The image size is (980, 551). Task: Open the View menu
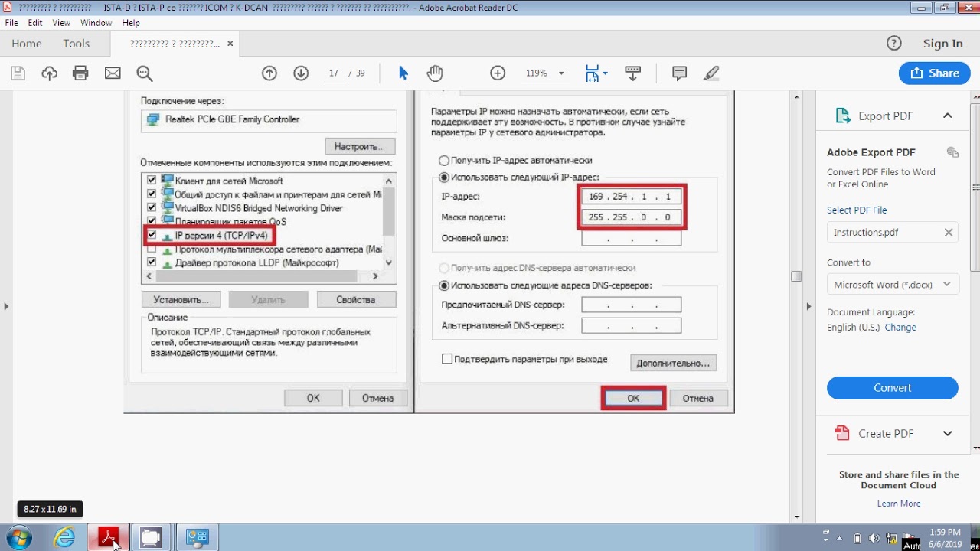[x=61, y=23]
